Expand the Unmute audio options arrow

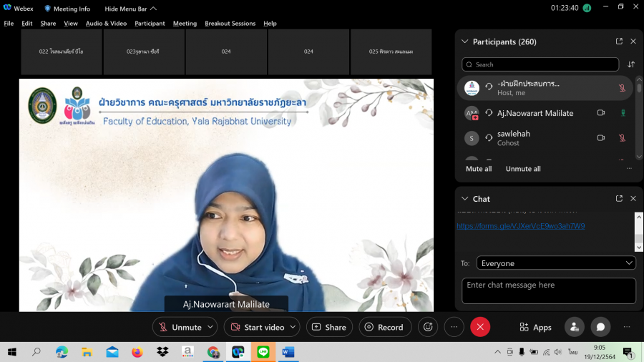pyautogui.click(x=210, y=327)
